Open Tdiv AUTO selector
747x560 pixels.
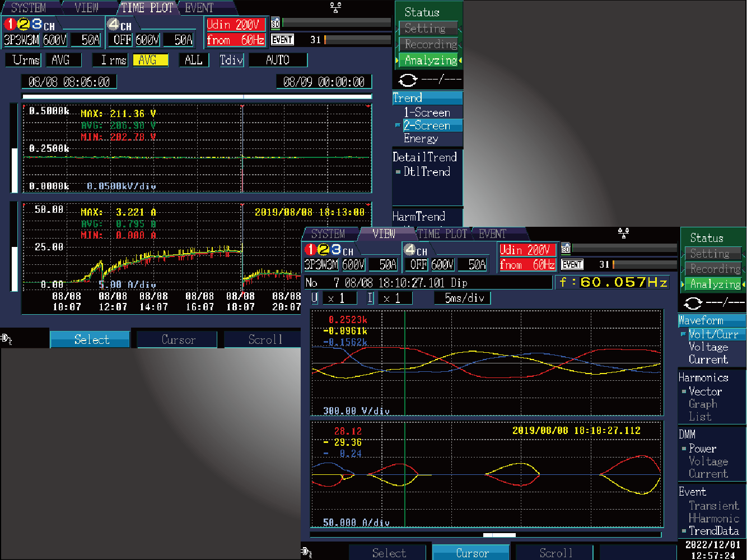click(x=278, y=60)
